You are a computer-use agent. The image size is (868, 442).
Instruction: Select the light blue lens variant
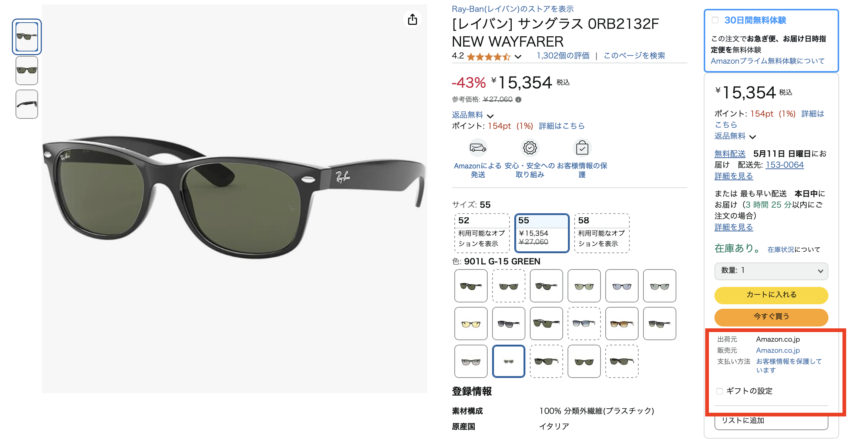click(622, 286)
